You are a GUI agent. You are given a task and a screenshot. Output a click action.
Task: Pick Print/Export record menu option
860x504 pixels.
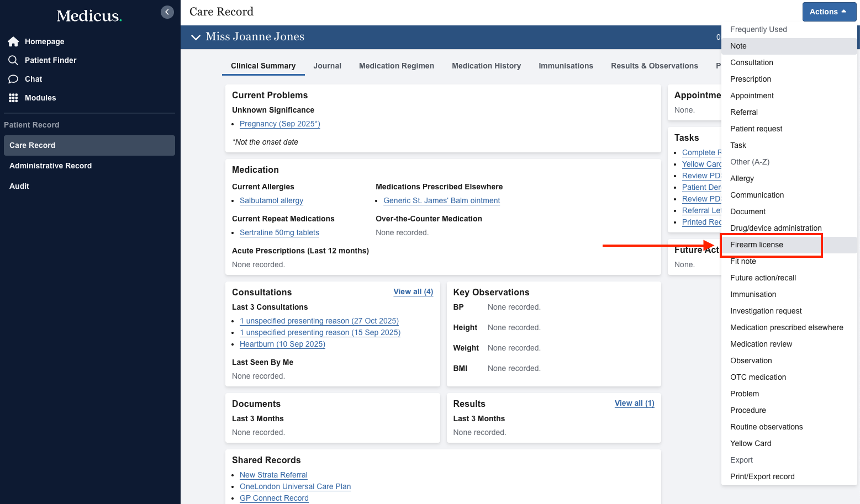[x=762, y=476]
